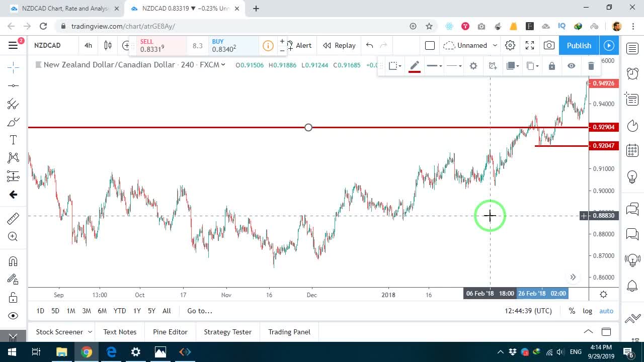The width and height of the screenshot is (644, 362).
Task: Open the pitchfork and Gann tools
Action: point(14,104)
